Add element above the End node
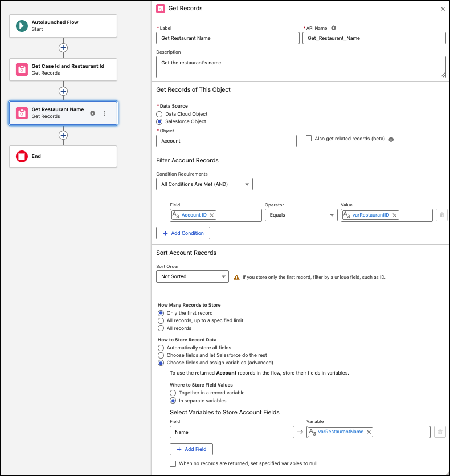 tap(63, 135)
